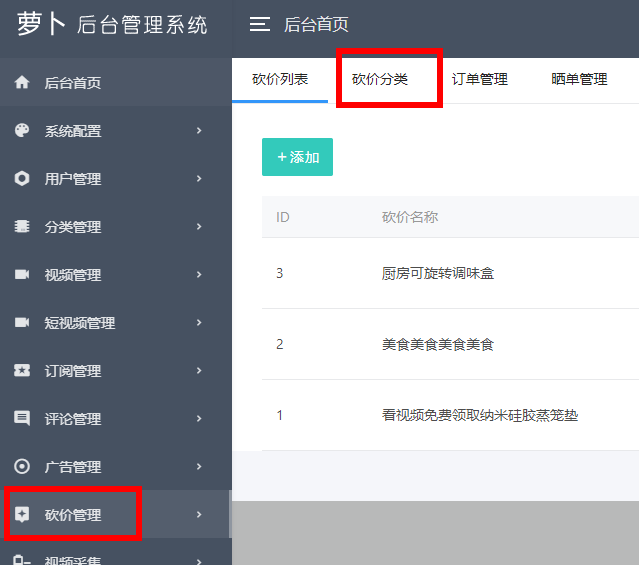Expand the 广告管理 chevron
Image resolution: width=639 pixels, height=565 pixels.
[199, 466]
